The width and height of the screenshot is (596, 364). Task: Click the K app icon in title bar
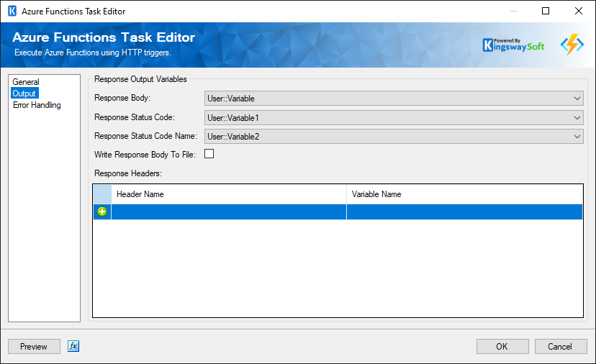point(12,11)
